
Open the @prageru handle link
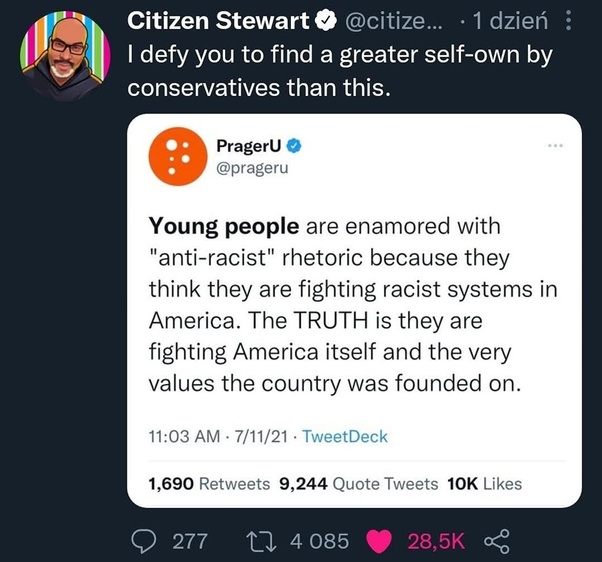(x=252, y=168)
